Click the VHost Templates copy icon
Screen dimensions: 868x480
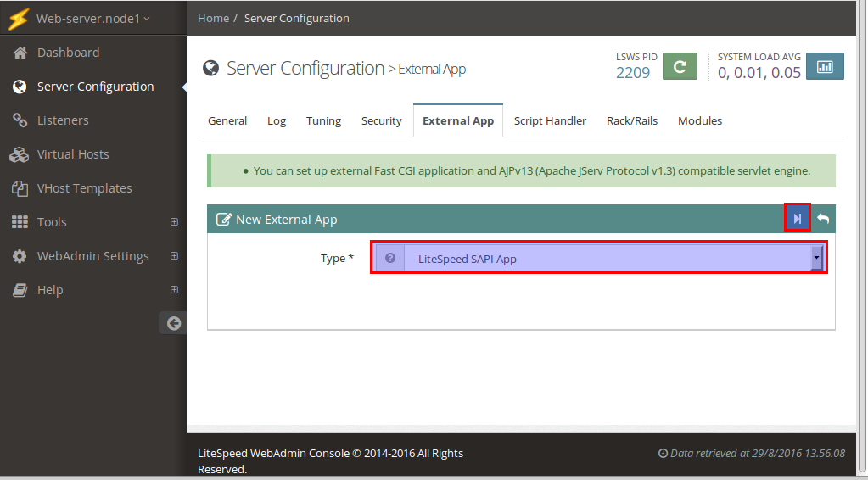20,188
